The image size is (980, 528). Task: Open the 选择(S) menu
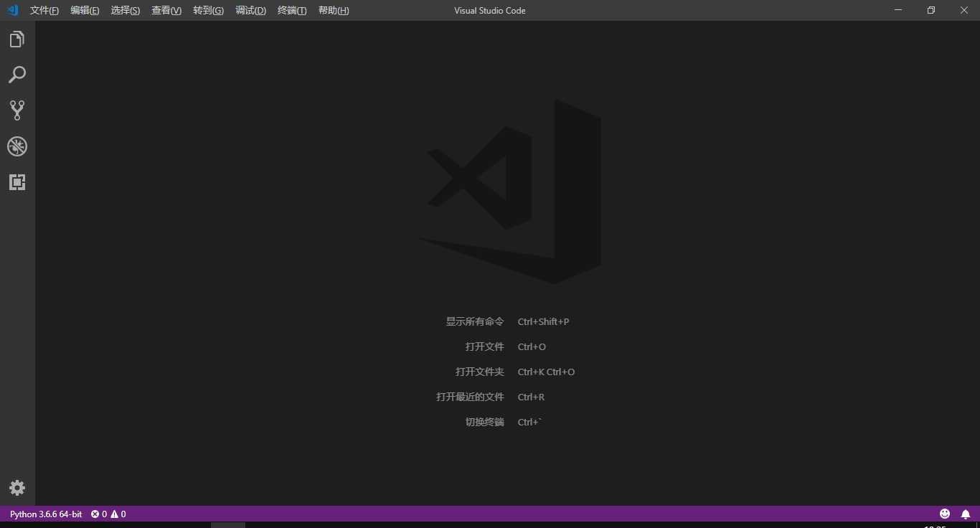[126, 11]
